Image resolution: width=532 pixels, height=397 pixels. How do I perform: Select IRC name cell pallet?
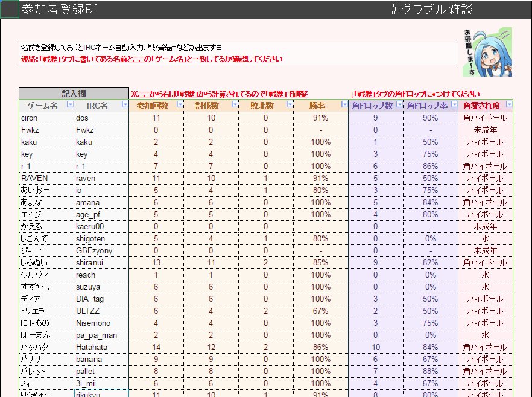point(101,371)
